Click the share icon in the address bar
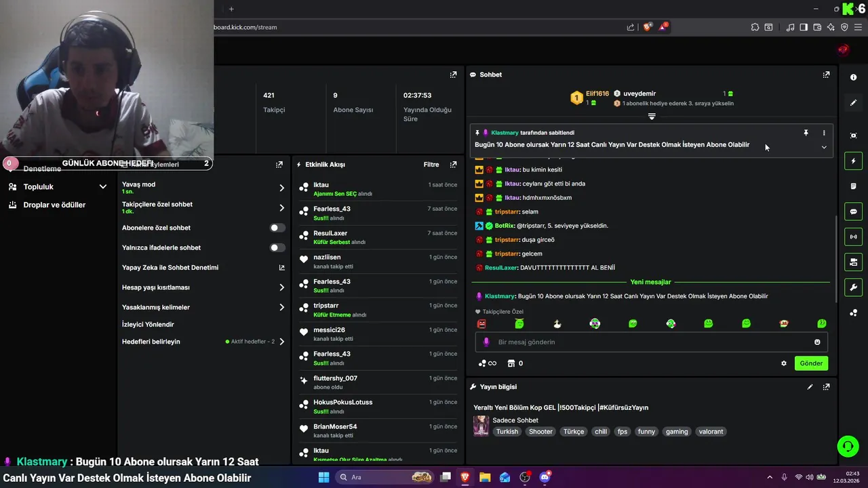The image size is (868, 488). 631,27
